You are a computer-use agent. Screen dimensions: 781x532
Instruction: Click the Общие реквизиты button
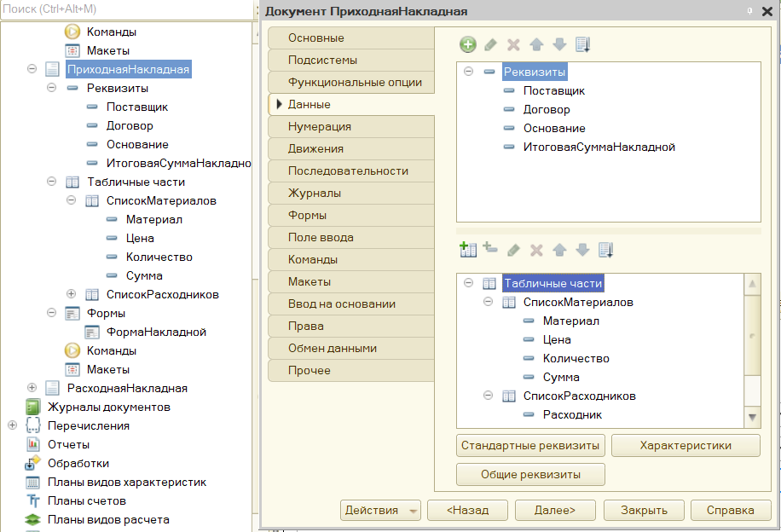(530, 474)
